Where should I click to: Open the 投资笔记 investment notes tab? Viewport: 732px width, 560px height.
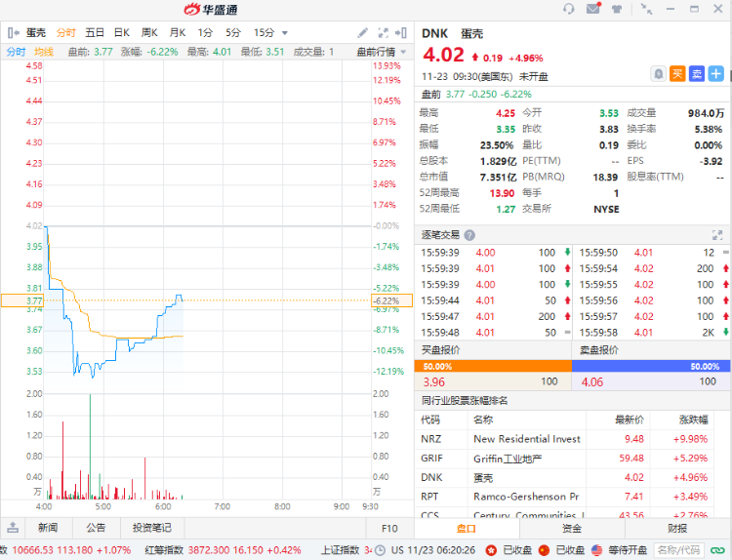coord(152,528)
